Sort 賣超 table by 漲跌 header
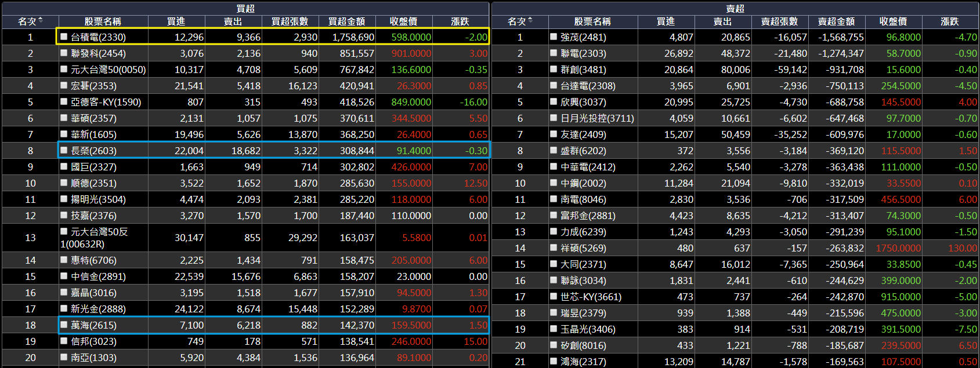Screen dimensions: 980x368 [x=950, y=21]
